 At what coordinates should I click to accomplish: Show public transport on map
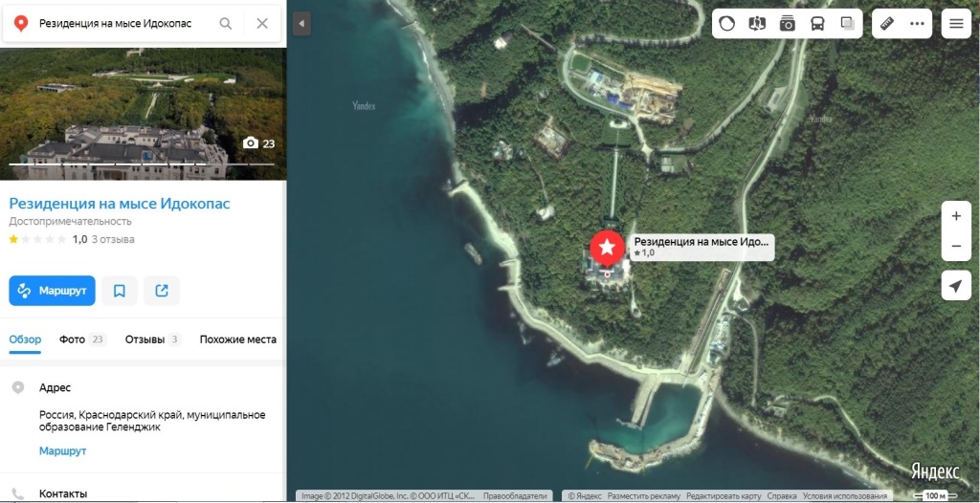[x=817, y=24]
